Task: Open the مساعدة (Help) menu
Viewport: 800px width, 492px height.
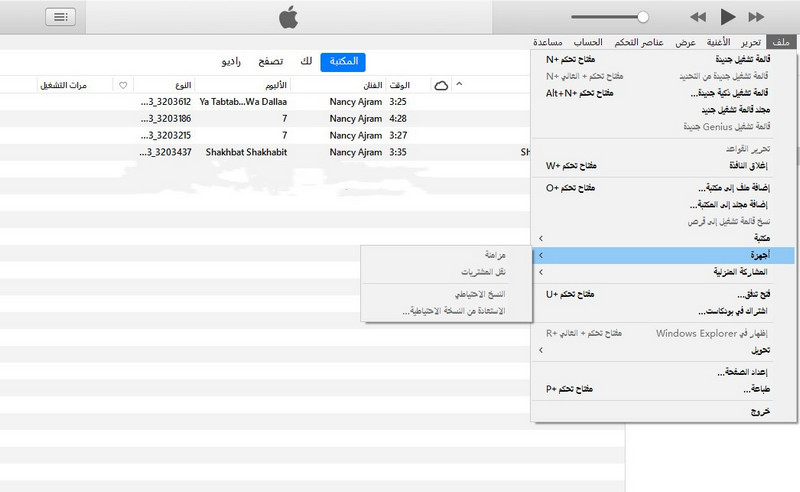Action: 547,42
